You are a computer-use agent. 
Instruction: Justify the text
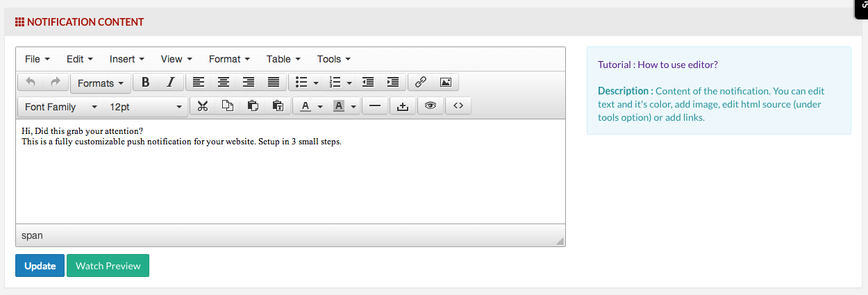(x=274, y=83)
